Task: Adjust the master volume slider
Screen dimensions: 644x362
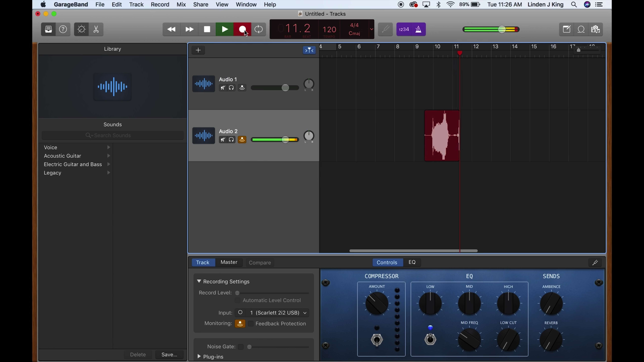Action: pos(491,30)
